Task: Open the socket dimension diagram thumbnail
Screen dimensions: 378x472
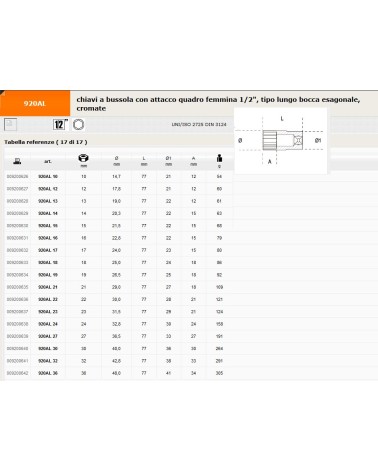Action: (x=280, y=140)
